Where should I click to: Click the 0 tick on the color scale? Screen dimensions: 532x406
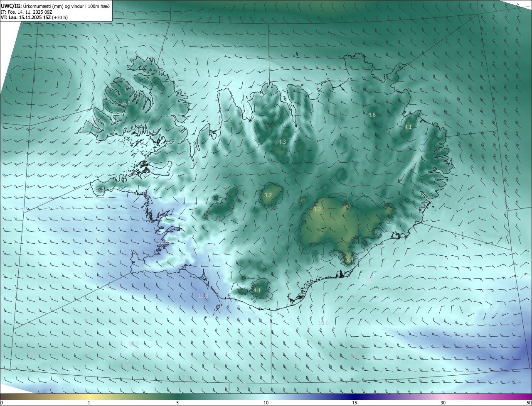2,403
